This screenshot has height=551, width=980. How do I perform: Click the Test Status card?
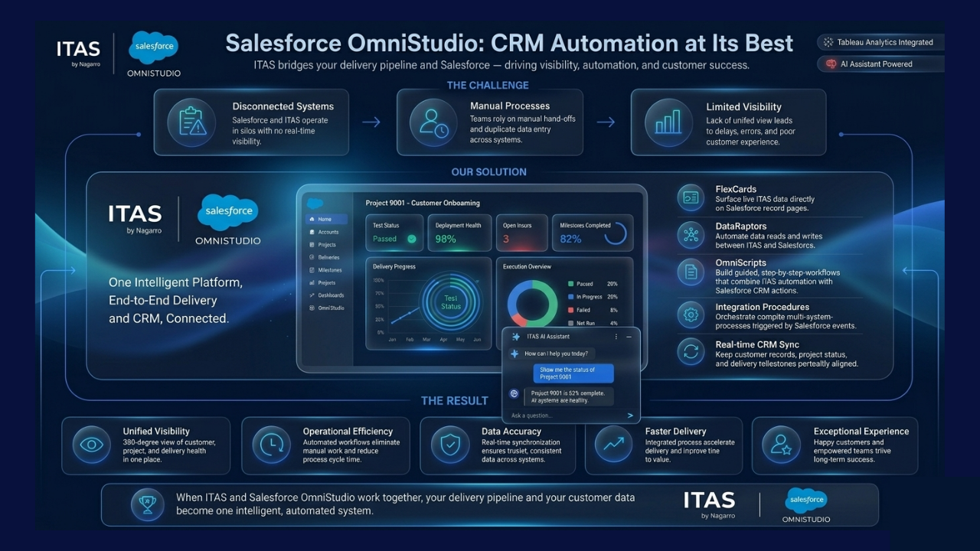point(394,233)
